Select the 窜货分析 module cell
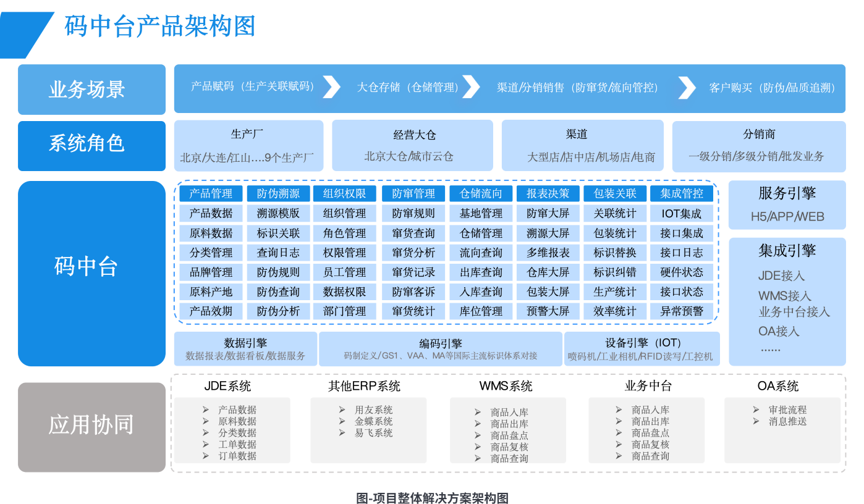The image size is (864, 504). point(413,253)
